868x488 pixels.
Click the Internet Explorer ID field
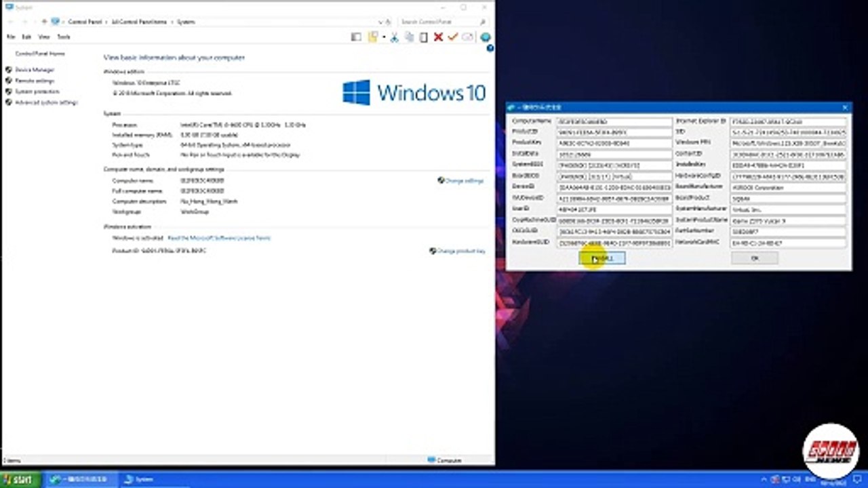788,121
